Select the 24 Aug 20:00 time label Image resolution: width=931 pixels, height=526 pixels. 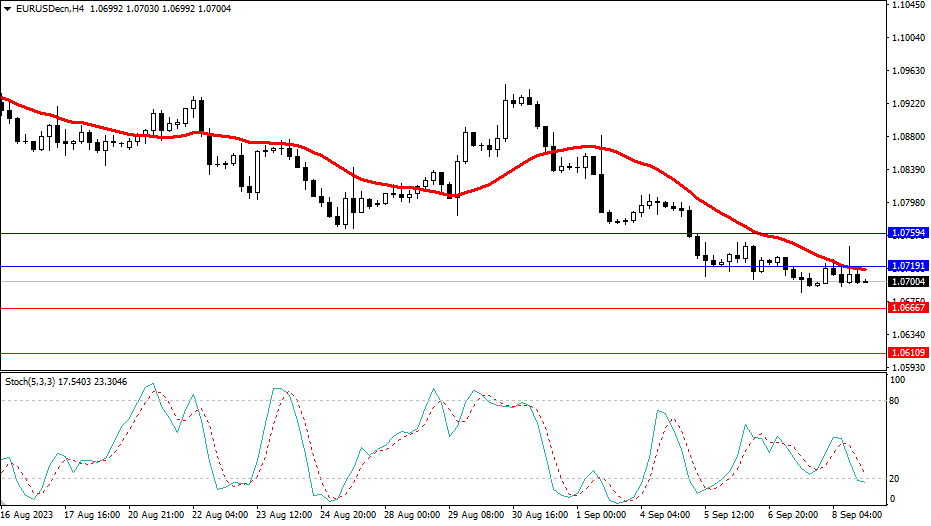click(348, 515)
